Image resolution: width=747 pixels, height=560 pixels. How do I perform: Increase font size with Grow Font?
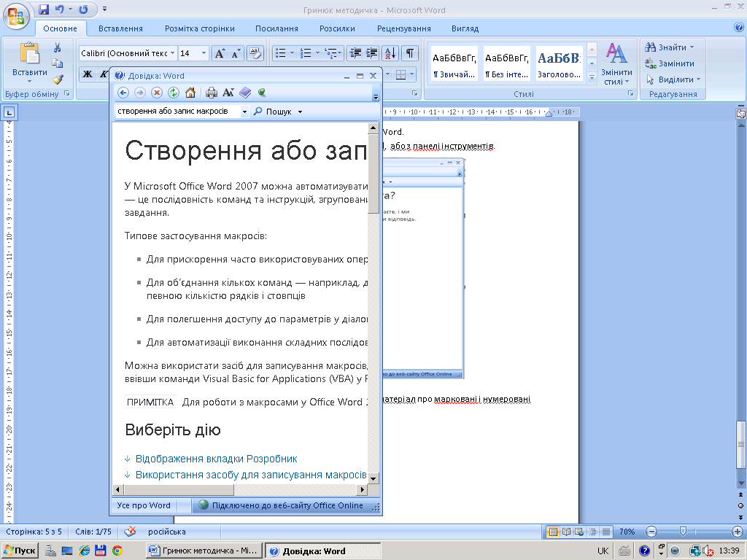pyautogui.click(x=220, y=53)
